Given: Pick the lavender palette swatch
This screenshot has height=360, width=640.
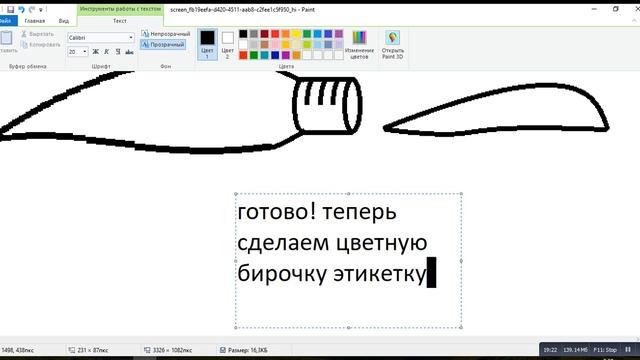Looking at the screenshot, I should coord(339,44).
